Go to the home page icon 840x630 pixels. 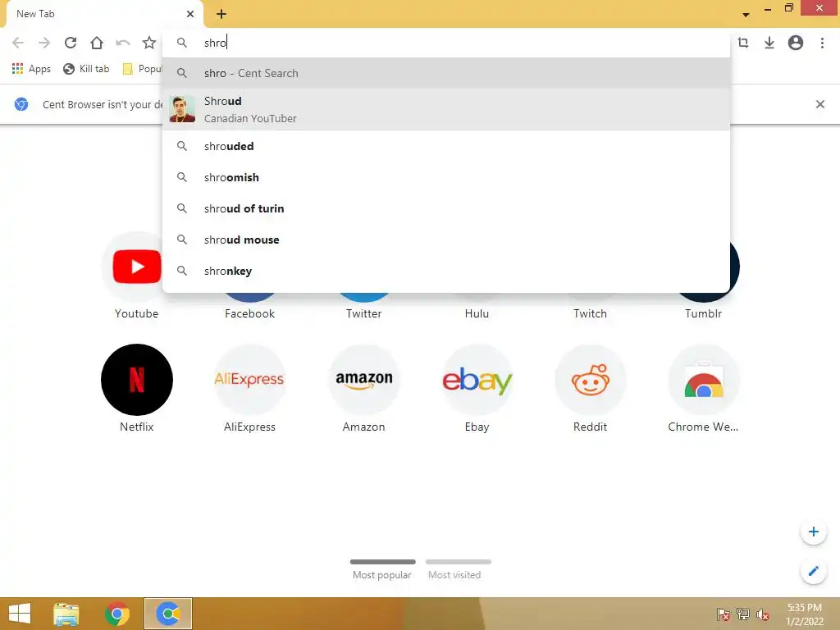[x=97, y=43]
